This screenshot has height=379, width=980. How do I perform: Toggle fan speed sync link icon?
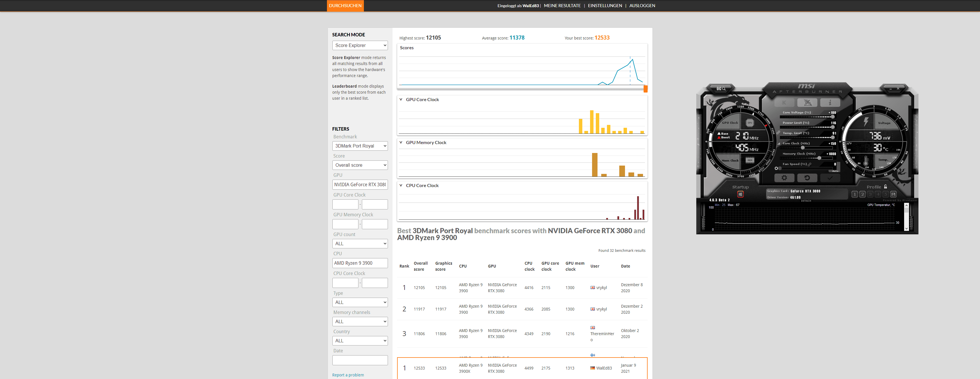pos(810,164)
